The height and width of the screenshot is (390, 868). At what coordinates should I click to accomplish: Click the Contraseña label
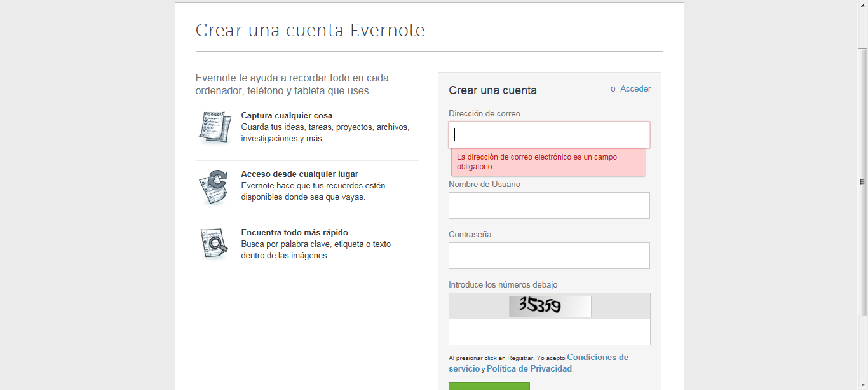pyautogui.click(x=470, y=235)
